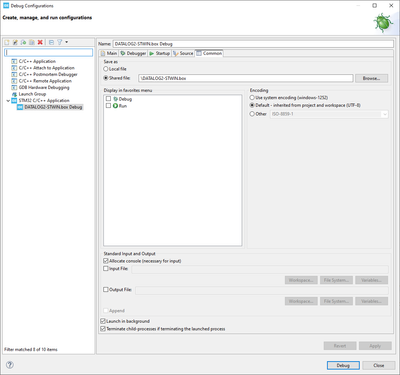Click the Filter launch configurations funnel icon
This screenshot has width=400, height=375.
59,42
